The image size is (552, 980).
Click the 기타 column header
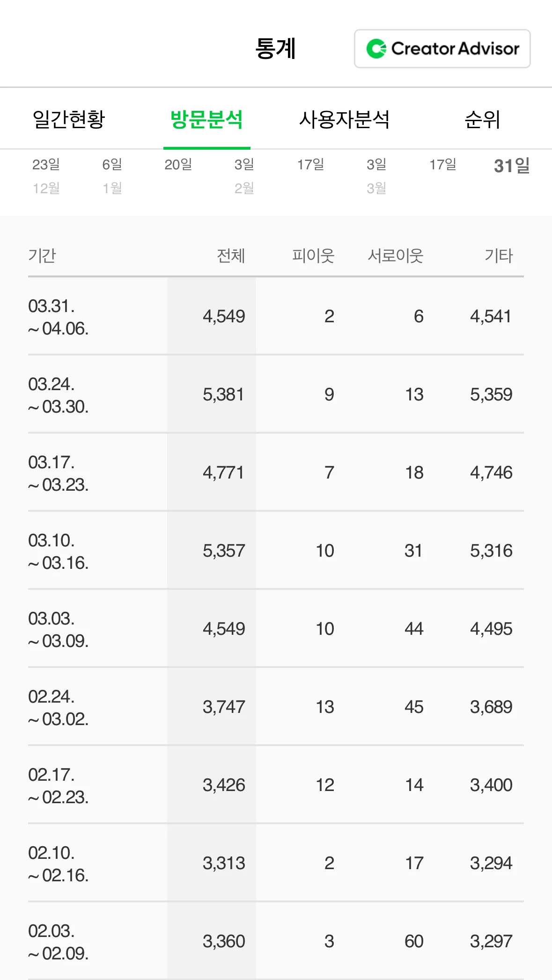[498, 256]
